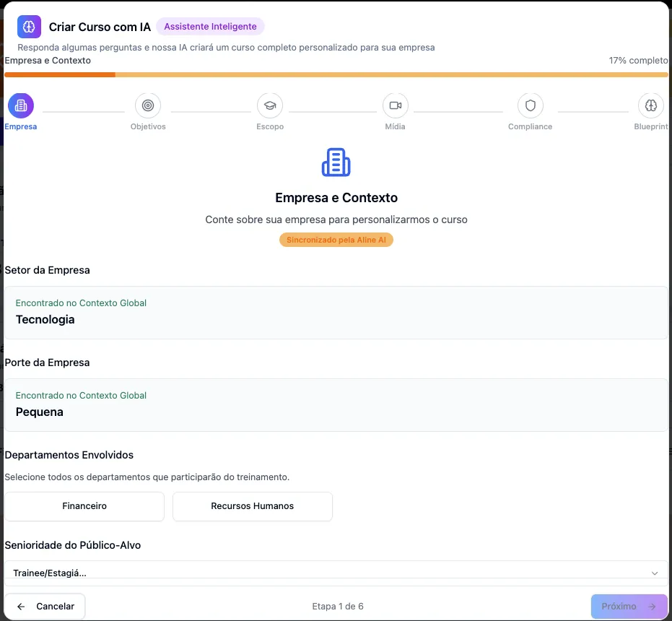Image resolution: width=672 pixels, height=621 pixels.
Task: Jump to the Compliance shield icon
Action: (x=530, y=105)
